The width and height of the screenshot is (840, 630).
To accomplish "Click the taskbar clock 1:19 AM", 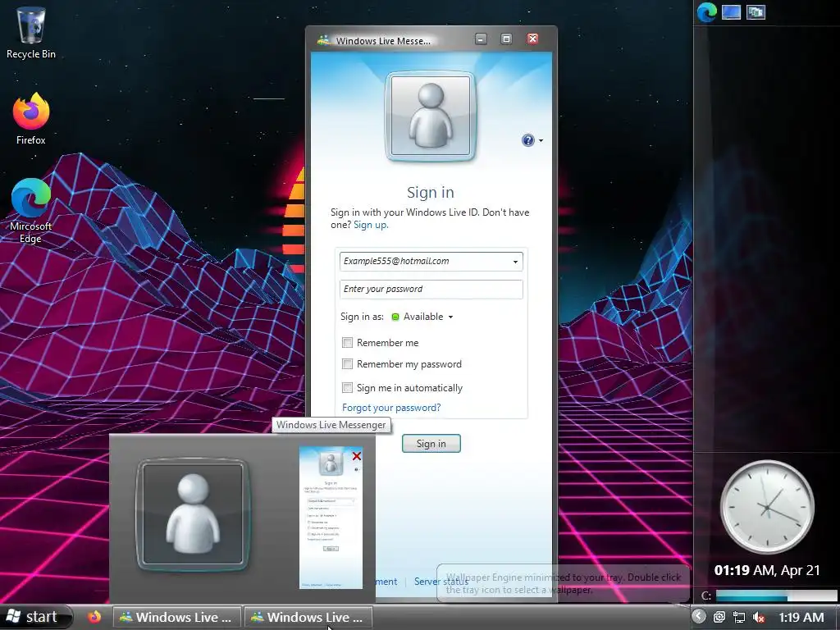I will point(801,617).
